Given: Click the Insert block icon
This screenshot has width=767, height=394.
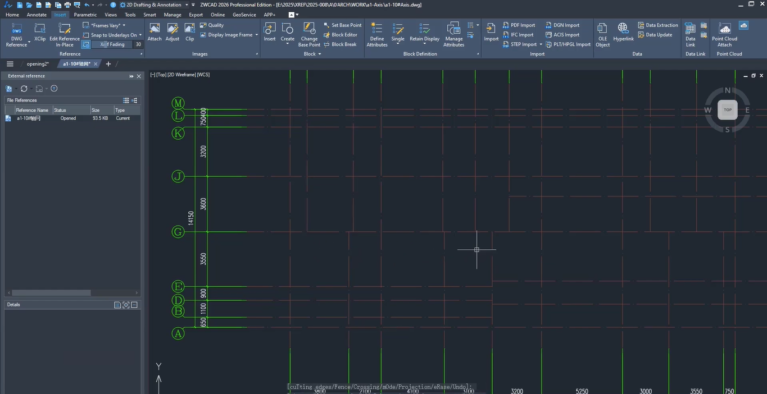Looking at the screenshot, I should tap(270, 29).
